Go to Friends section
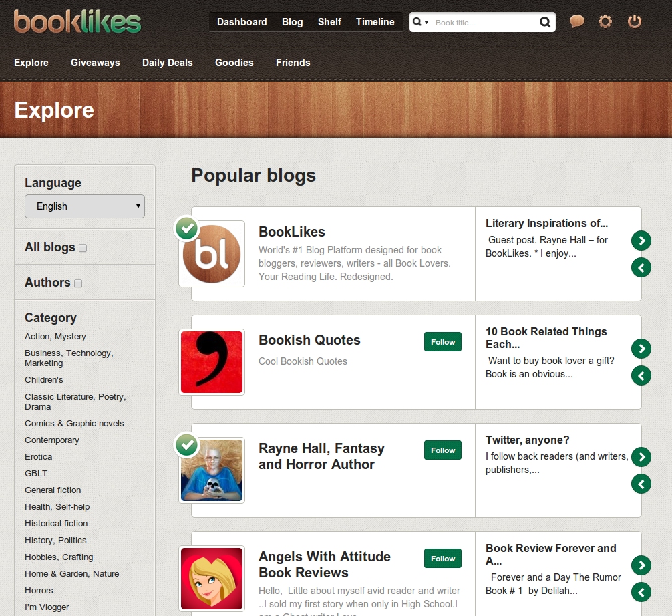672x616 pixels. [293, 63]
